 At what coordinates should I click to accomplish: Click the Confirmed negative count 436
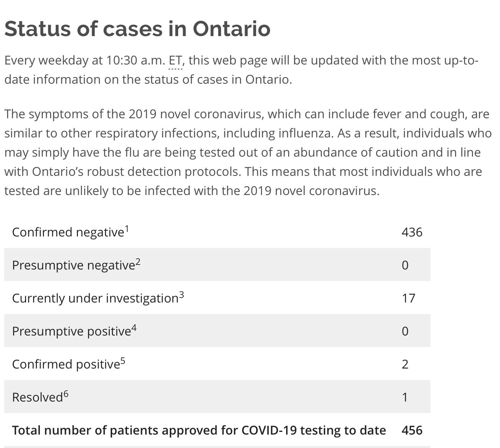412,232
